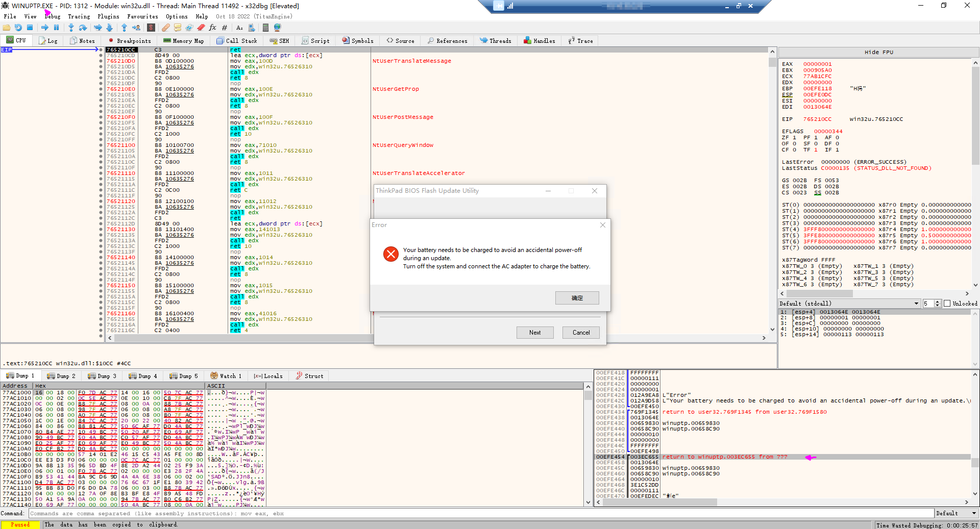Open a file with the folder icon

(x=7, y=28)
